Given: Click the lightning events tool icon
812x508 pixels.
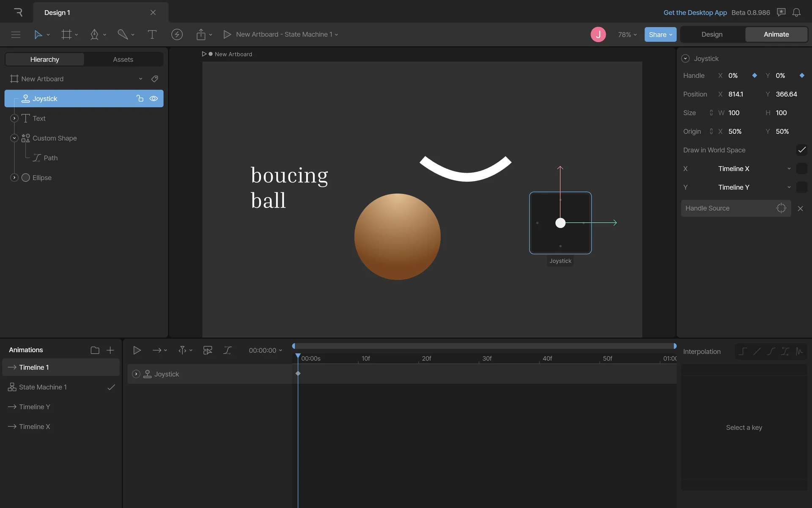Looking at the screenshot, I should [x=177, y=35].
